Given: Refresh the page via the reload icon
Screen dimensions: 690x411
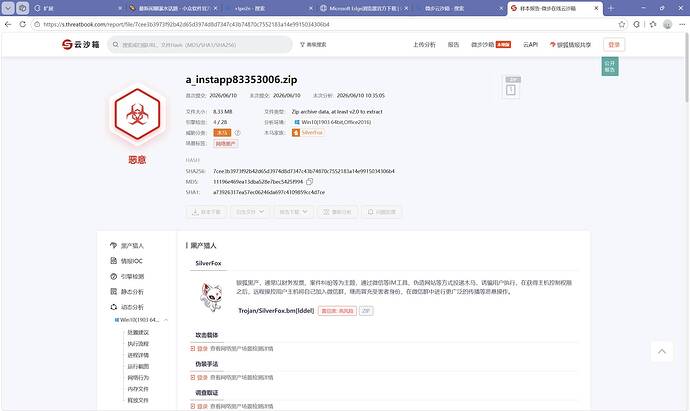Looking at the screenshot, I should pos(22,24).
